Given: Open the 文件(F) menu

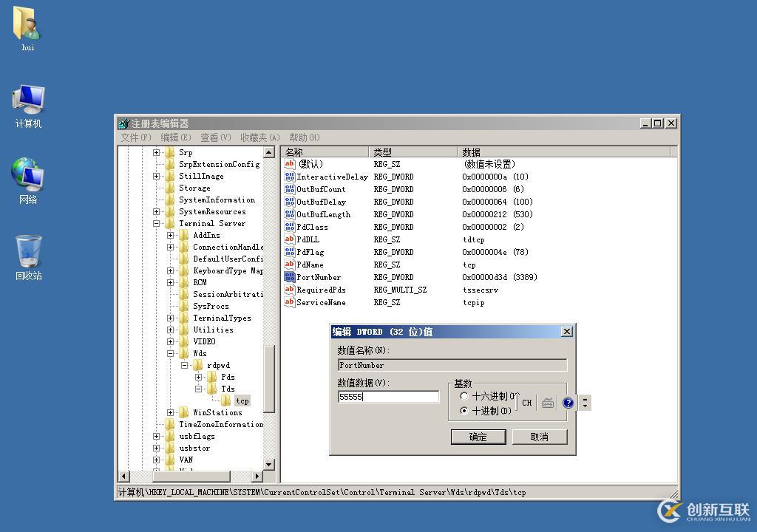Looking at the screenshot, I should pyautogui.click(x=136, y=137).
